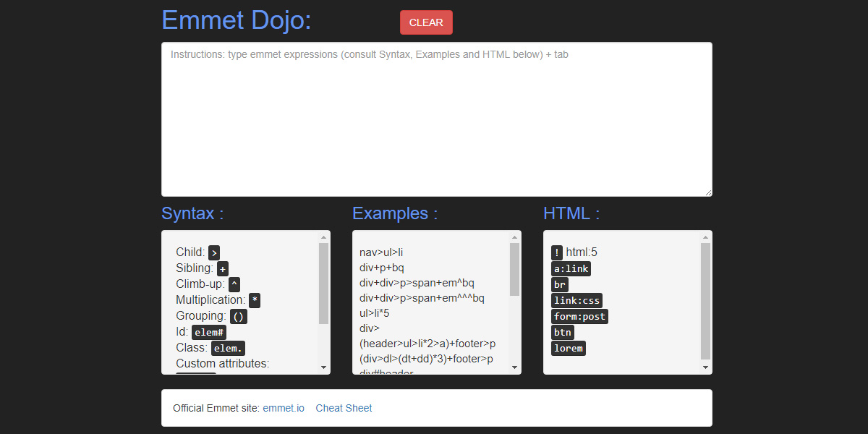Click the "div+p+bq" example

382,268
